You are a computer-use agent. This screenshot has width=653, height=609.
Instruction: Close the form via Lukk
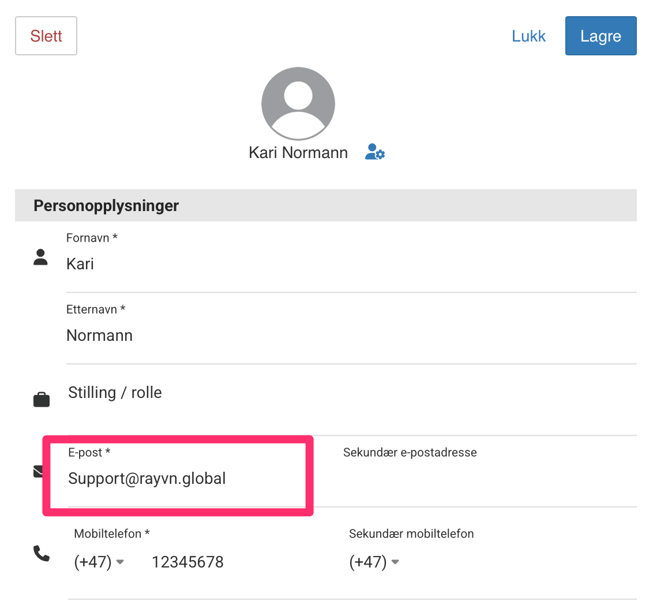pyautogui.click(x=528, y=36)
